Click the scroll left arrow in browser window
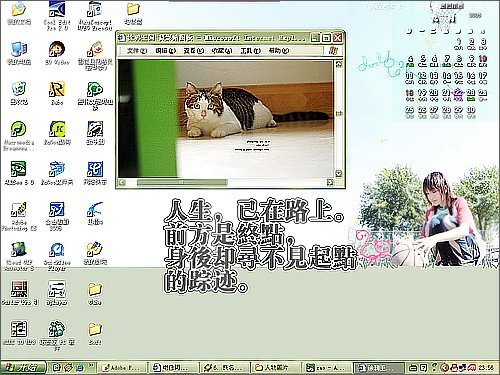Viewport: 500px width, 375px height. (122, 182)
